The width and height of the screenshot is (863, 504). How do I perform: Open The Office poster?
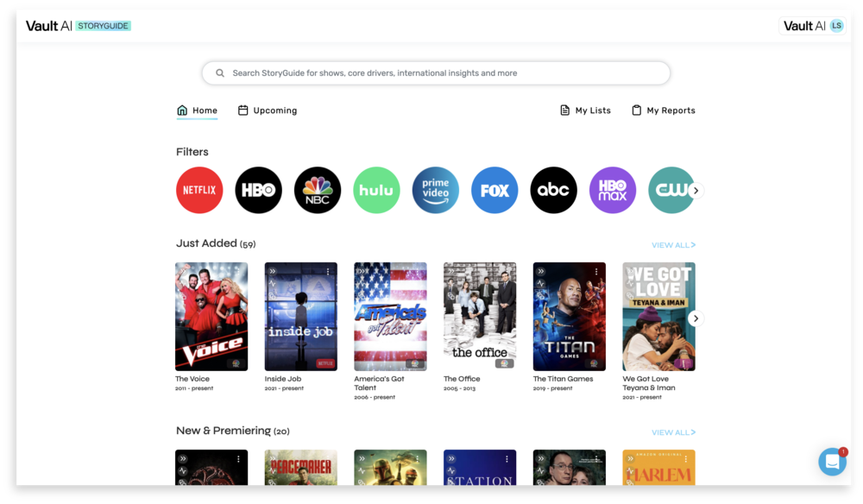(x=480, y=317)
